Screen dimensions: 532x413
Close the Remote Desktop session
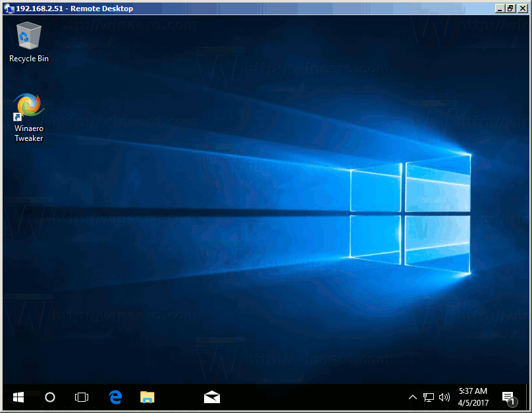pyautogui.click(x=522, y=8)
